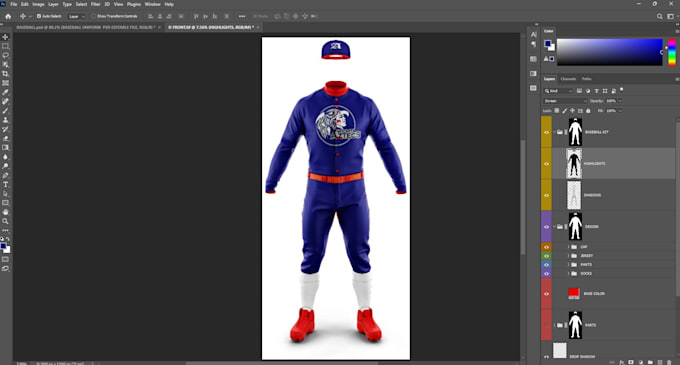Open the Opacity value dropdown
Screen dimensions: 680x365
tap(620, 101)
